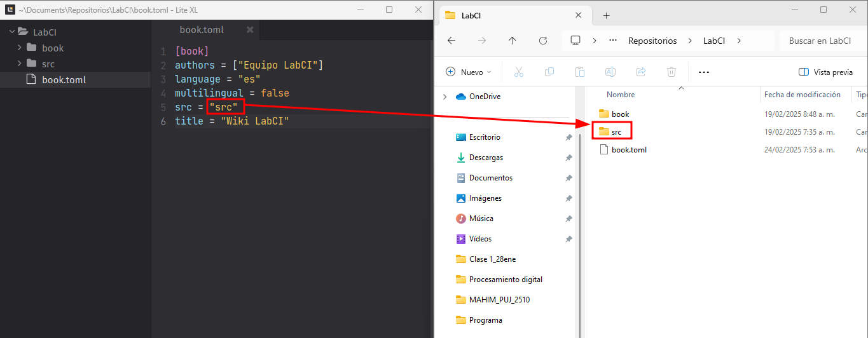This screenshot has height=338, width=868.
Task: Click LabCI in the address breadcrumb
Action: point(714,41)
